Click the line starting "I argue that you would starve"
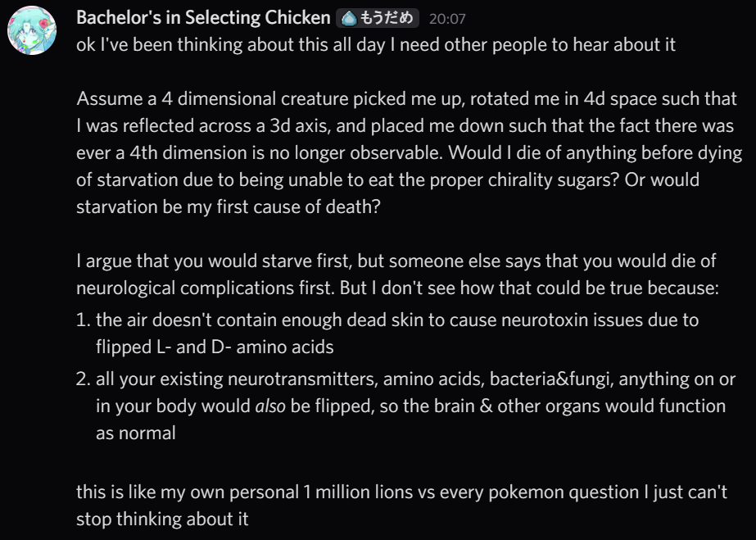This screenshot has width=756, height=540. (x=396, y=261)
